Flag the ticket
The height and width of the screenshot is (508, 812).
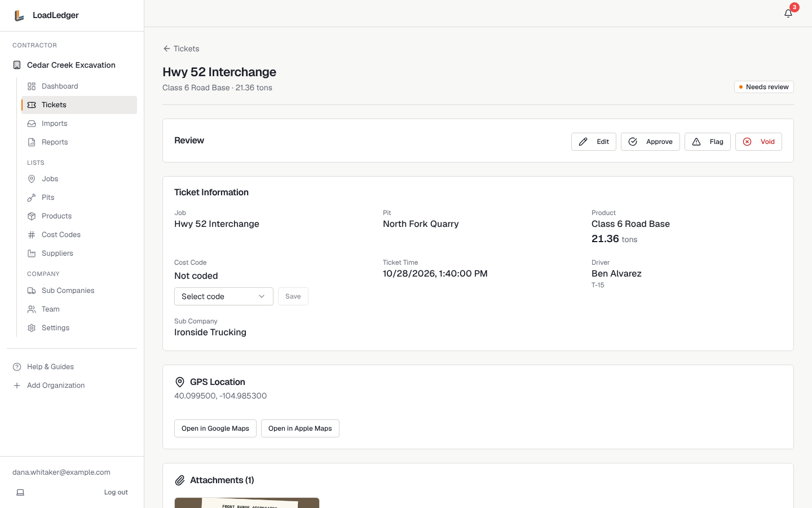point(708,142)
